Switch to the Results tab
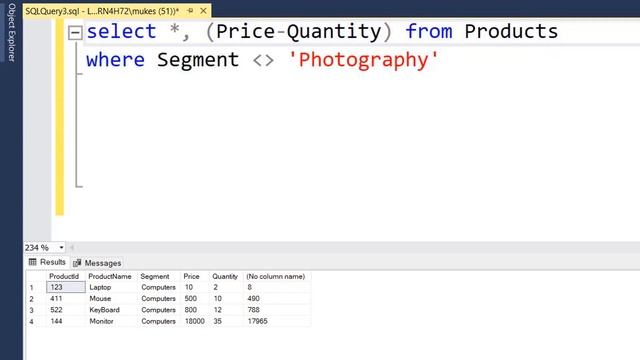Viewport: 640px width, 360px height. click(x=47, y=262)
